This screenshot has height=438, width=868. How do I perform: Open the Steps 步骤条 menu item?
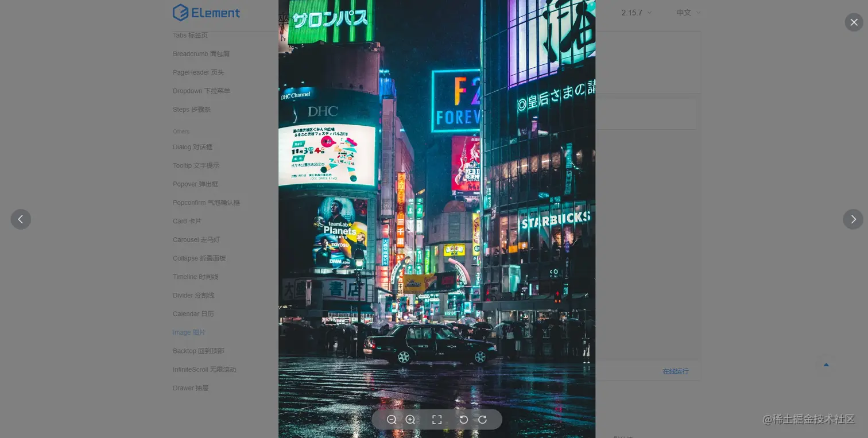click(x=192, y=110)
